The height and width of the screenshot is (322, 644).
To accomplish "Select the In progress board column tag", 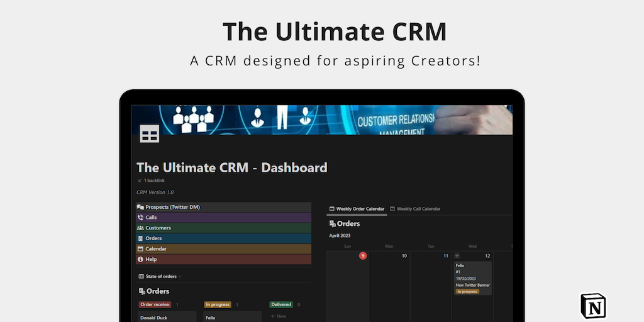I will point(217,305).
